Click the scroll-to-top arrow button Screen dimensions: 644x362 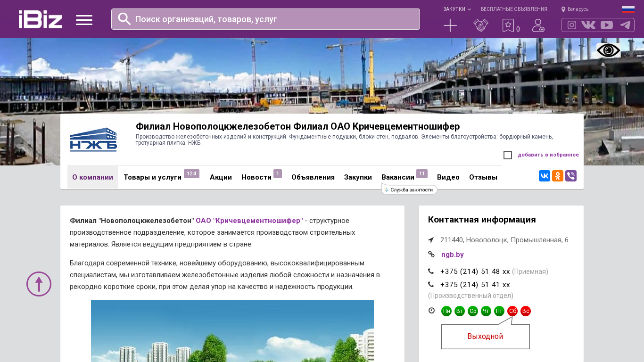(x=39, y=284)
